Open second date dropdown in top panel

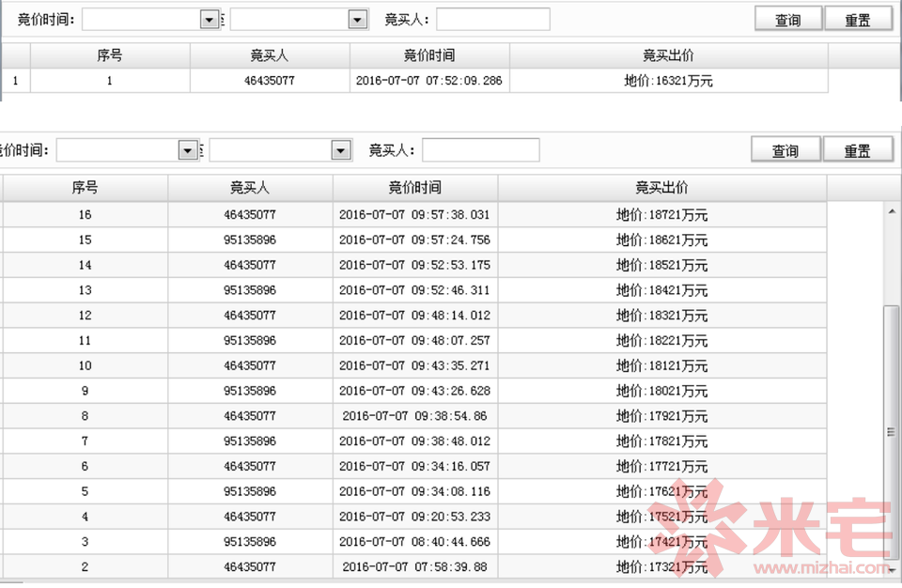tap(357, 20)
